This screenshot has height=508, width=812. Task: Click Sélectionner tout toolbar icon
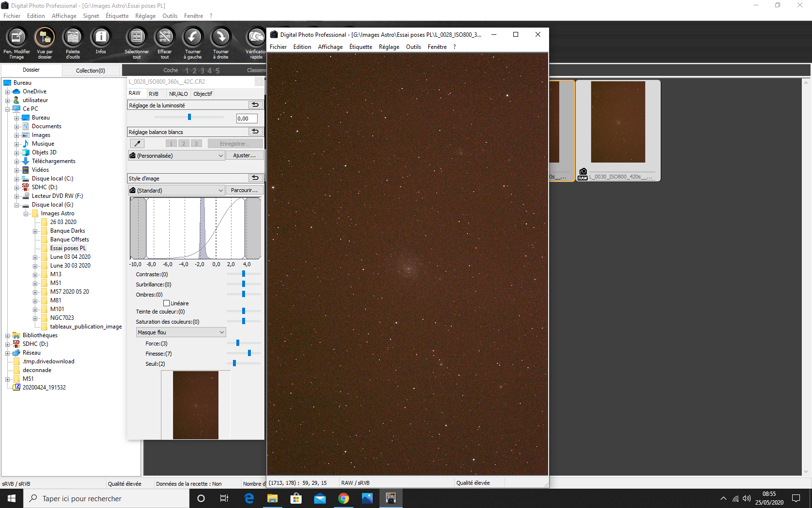[x=137, y=43]
